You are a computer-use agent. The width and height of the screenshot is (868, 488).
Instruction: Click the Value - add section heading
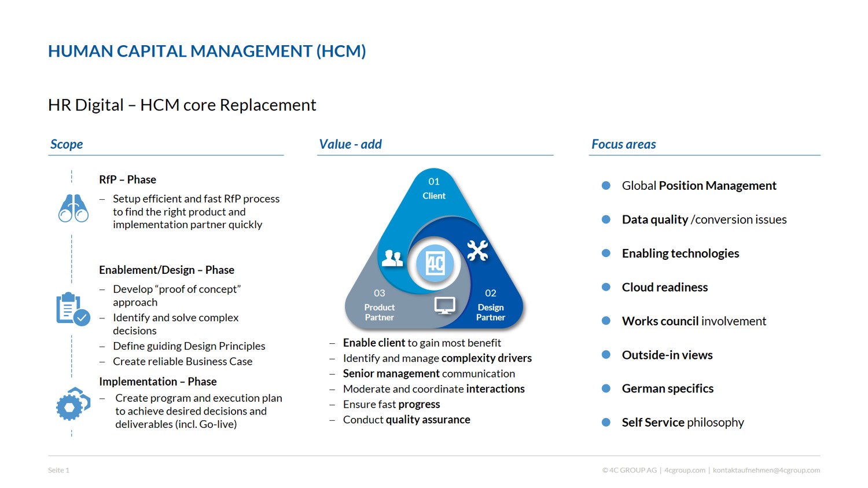pos(350,144)
